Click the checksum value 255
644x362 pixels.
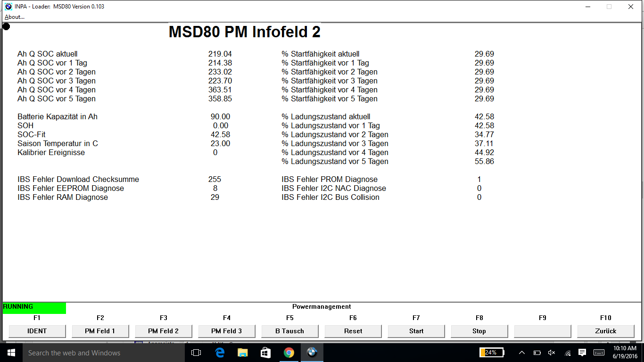tap(215, 180)
